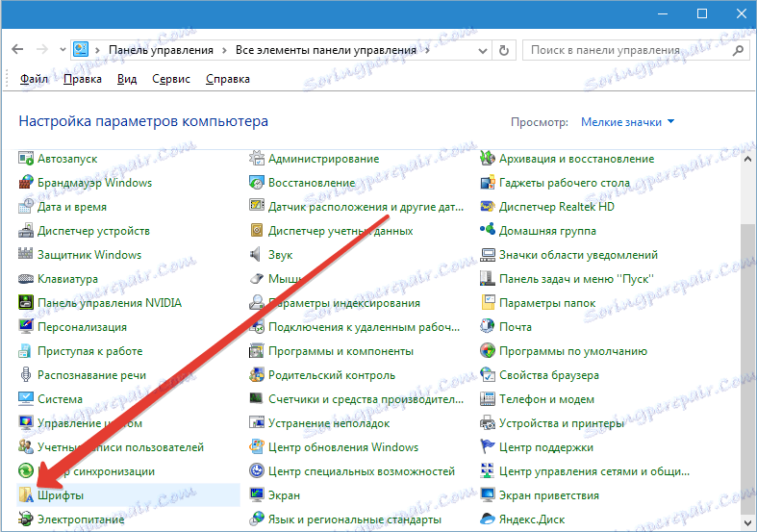Open Устройства и принтеры icon

point(487,423)
